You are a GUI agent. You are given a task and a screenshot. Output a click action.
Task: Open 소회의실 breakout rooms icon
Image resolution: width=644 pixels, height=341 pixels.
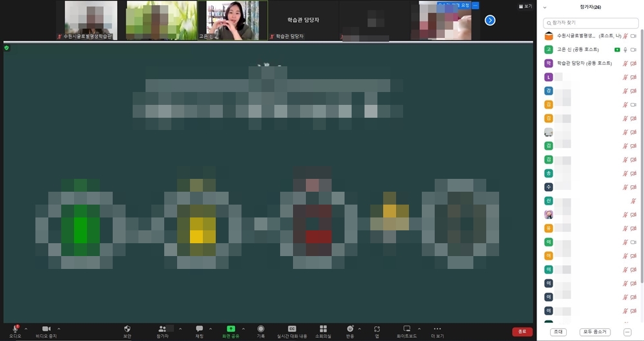[x=323, y=329]
